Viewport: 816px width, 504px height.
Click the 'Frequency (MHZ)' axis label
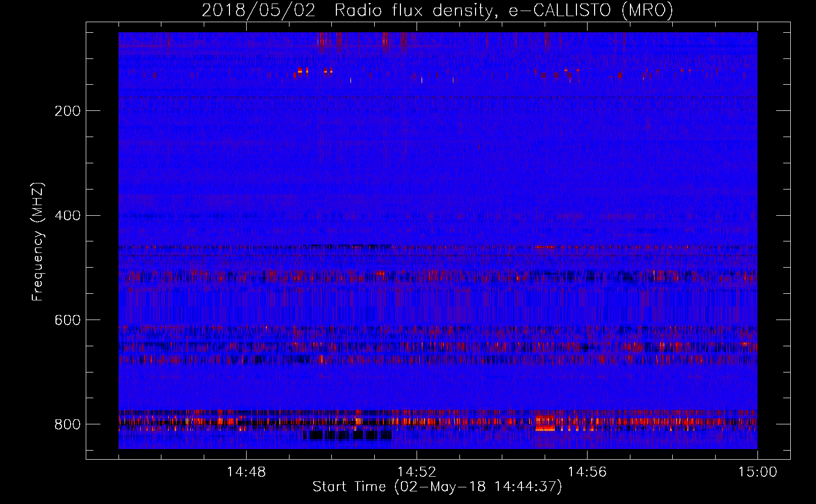click(38, 242)
